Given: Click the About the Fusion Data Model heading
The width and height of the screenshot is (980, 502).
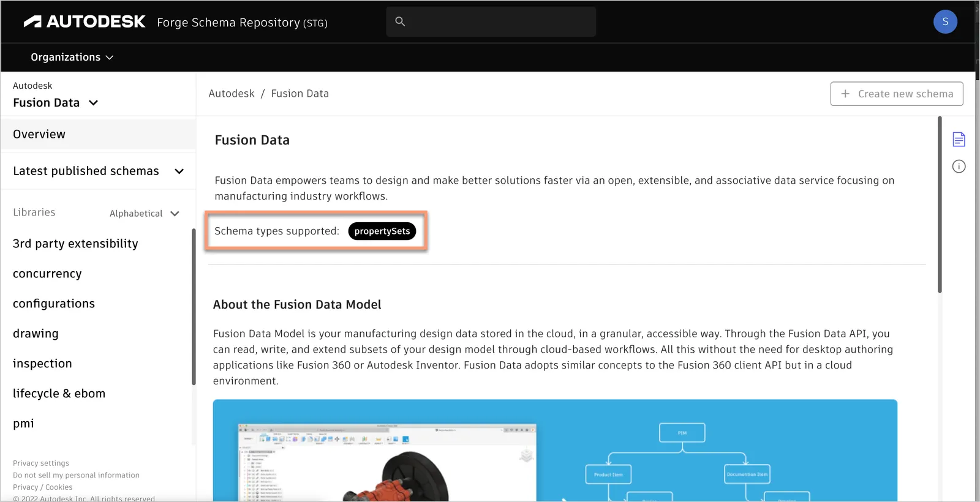Looking at the screenshot, I should 297,305.
